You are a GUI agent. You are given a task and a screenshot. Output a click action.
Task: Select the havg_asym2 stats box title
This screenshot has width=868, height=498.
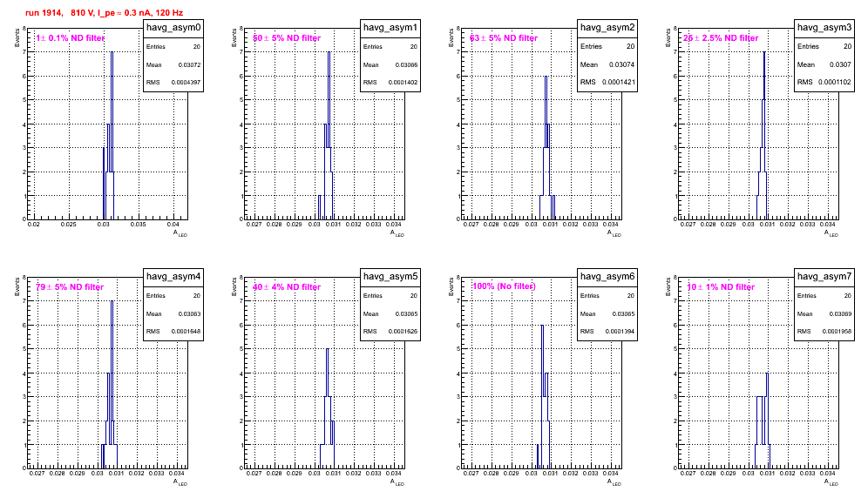607,28
